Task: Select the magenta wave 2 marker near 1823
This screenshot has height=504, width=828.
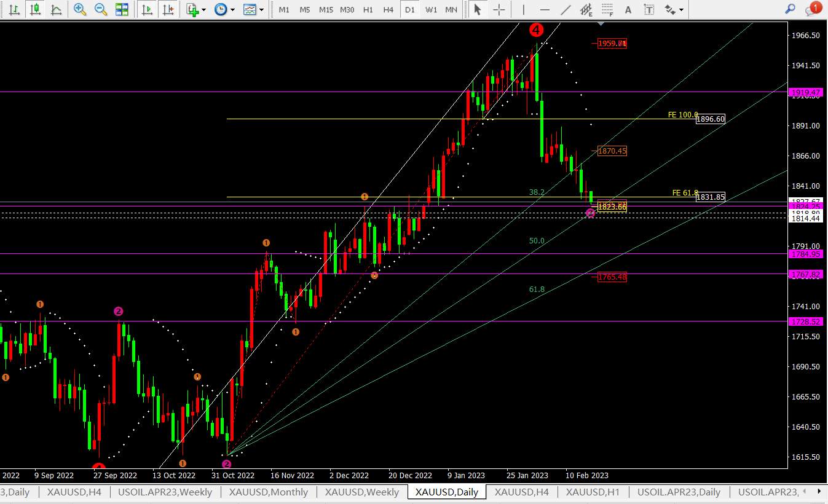Action: [590, 213]
